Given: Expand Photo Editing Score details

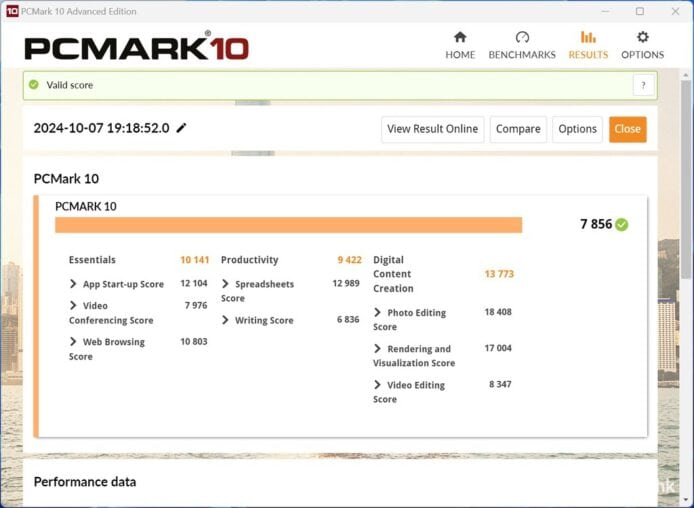Looking at the screenshot, I should point(378,313).
